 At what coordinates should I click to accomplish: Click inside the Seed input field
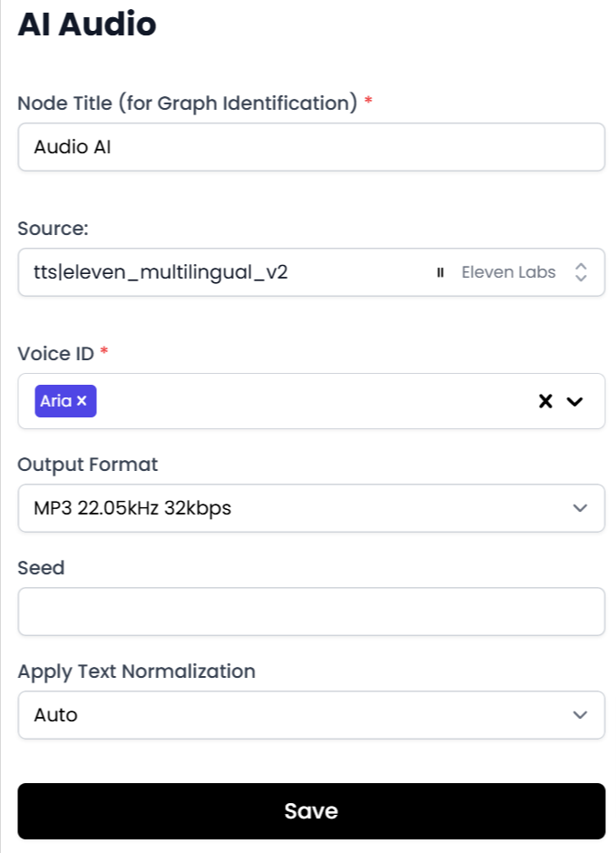[311, 612]
